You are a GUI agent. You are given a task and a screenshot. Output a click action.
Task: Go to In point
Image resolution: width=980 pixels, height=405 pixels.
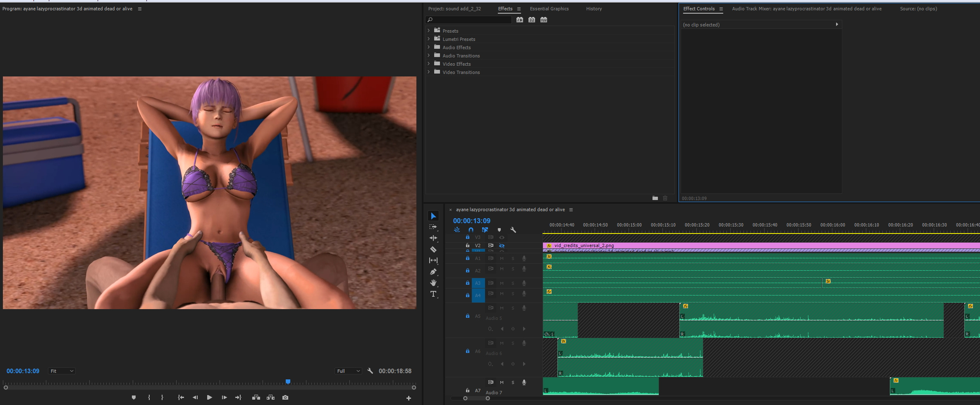(181, 398)
